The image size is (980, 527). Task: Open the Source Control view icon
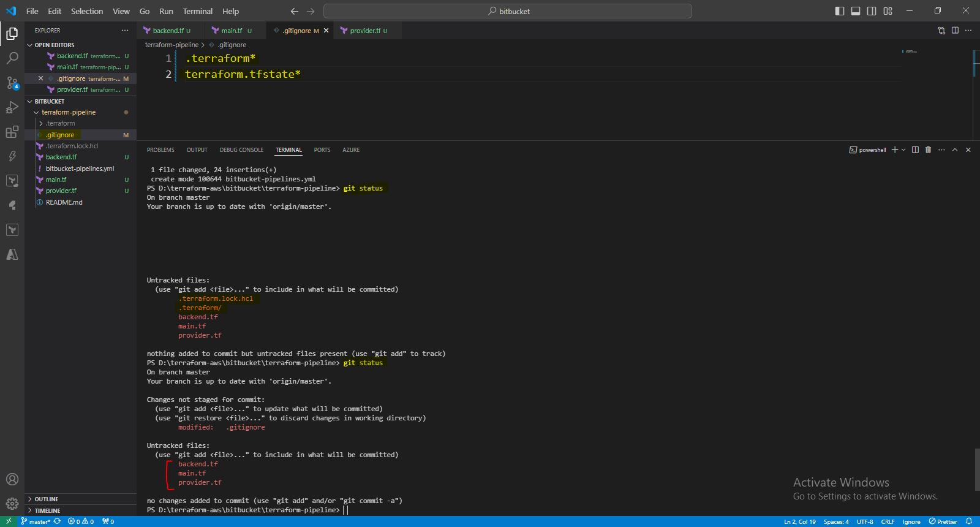12,83
